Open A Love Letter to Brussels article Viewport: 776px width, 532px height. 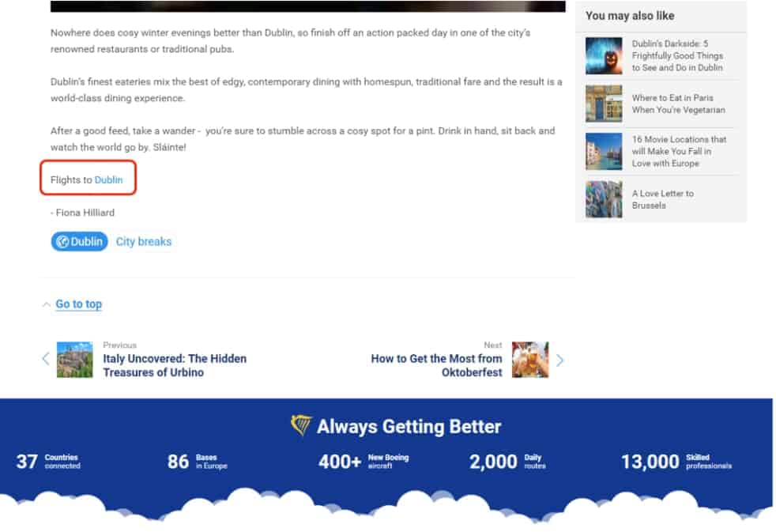click(663, 199)
